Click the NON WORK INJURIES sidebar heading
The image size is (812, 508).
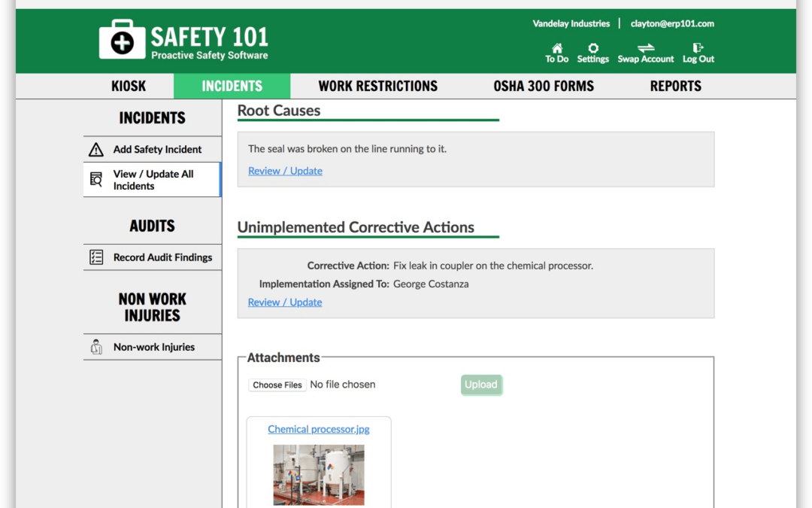click(152, 307)
